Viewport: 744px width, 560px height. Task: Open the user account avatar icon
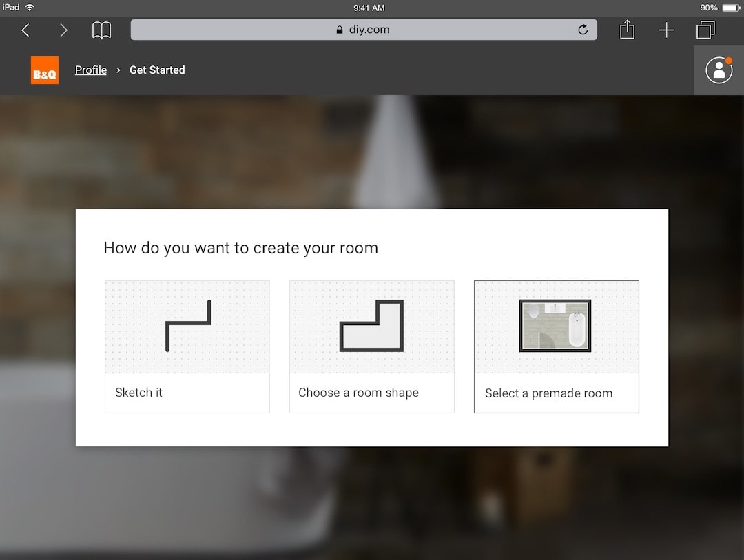tap(719, 70)
